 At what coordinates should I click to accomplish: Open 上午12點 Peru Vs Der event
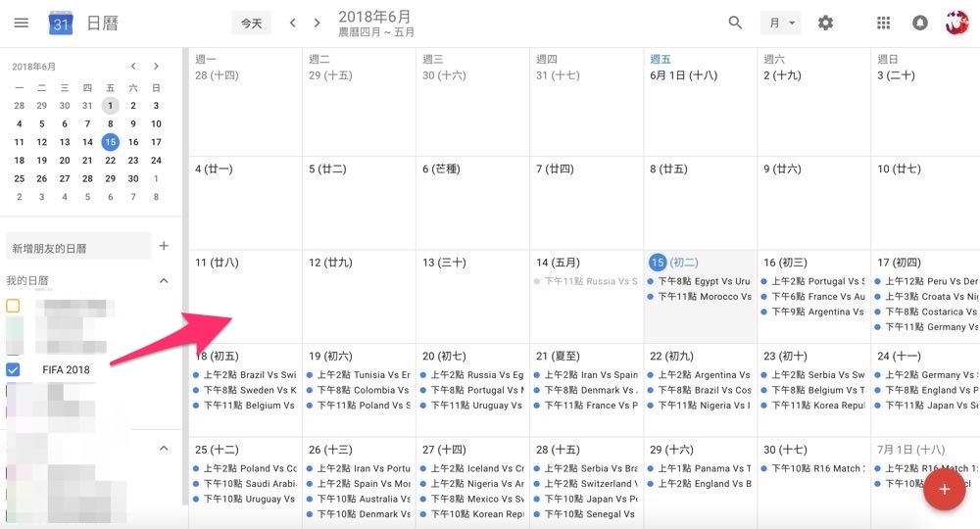coord(926,281)
